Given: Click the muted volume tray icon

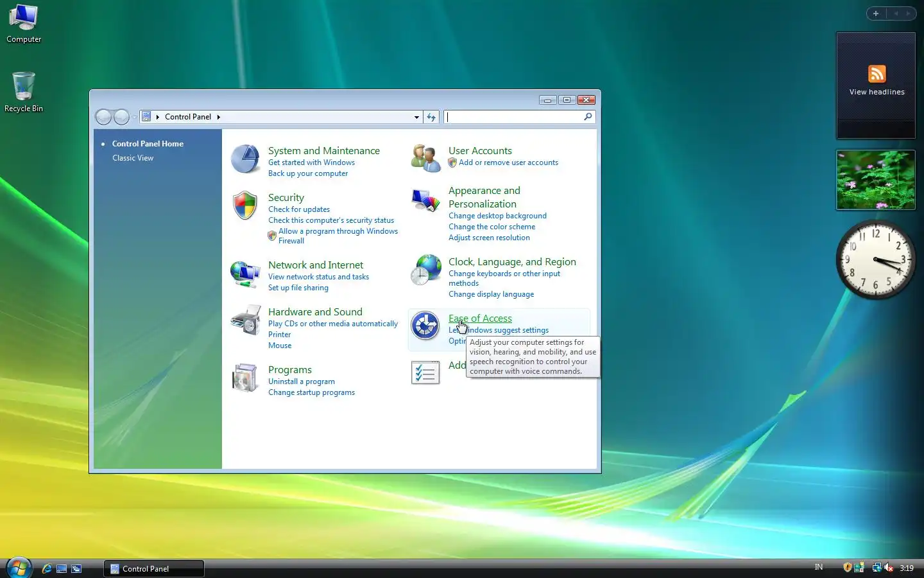Looking at the screenshot, I should [889, 567].
